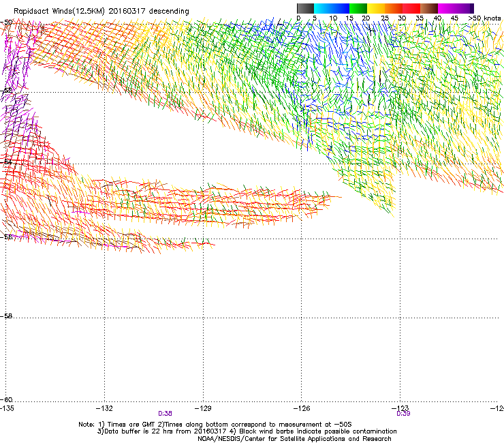Click the -135 longitude axis label

click(x=7, y=408)
